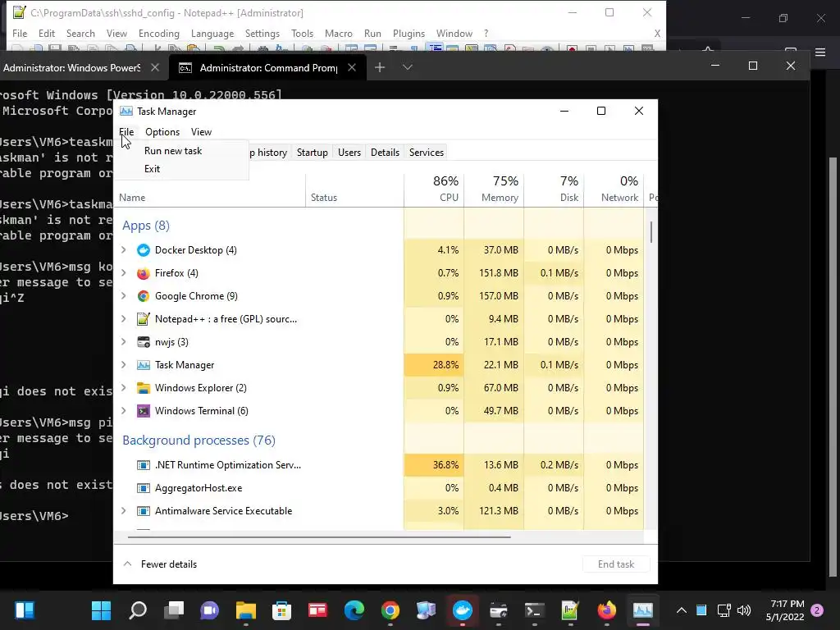
Task: Open the Chat app on taskbar
Action: pos(209,610)
